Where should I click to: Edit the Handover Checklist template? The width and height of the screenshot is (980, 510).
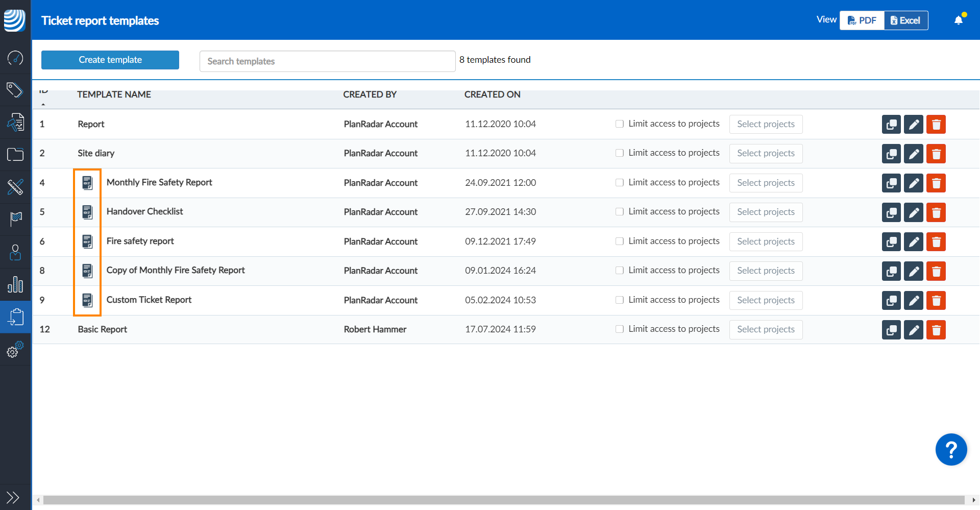tap(914, 212)
